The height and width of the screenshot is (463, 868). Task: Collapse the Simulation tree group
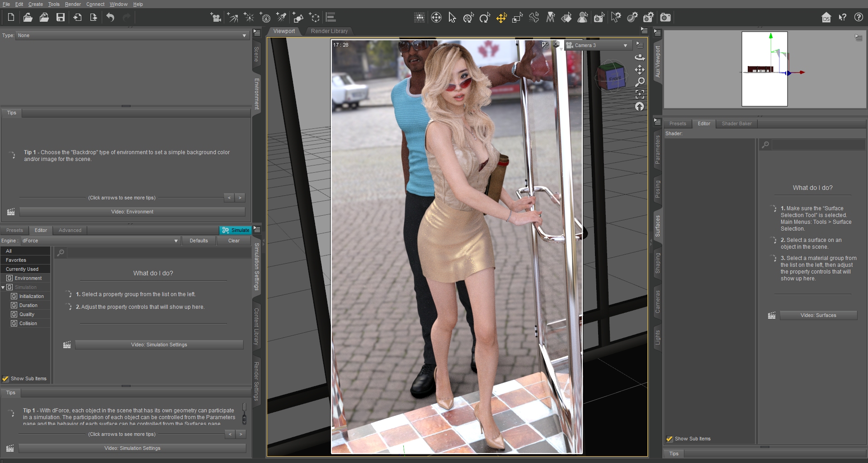pos(3,288)
